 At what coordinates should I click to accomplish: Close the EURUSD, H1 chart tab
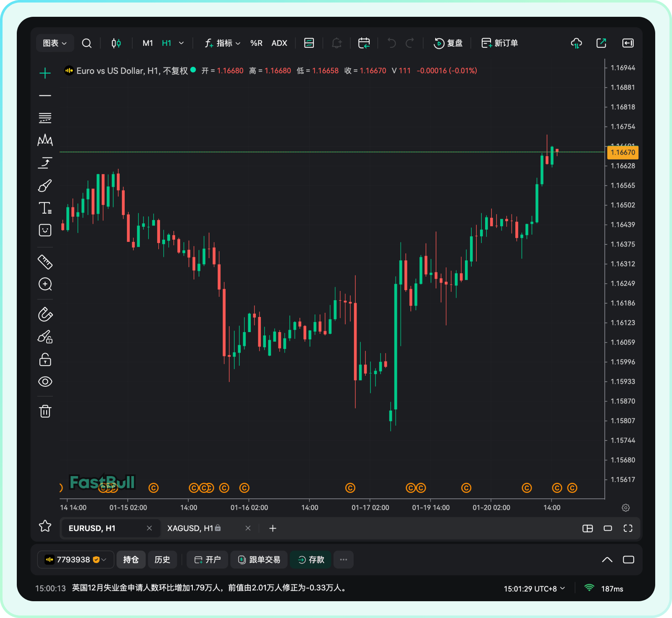click(149, 528)
